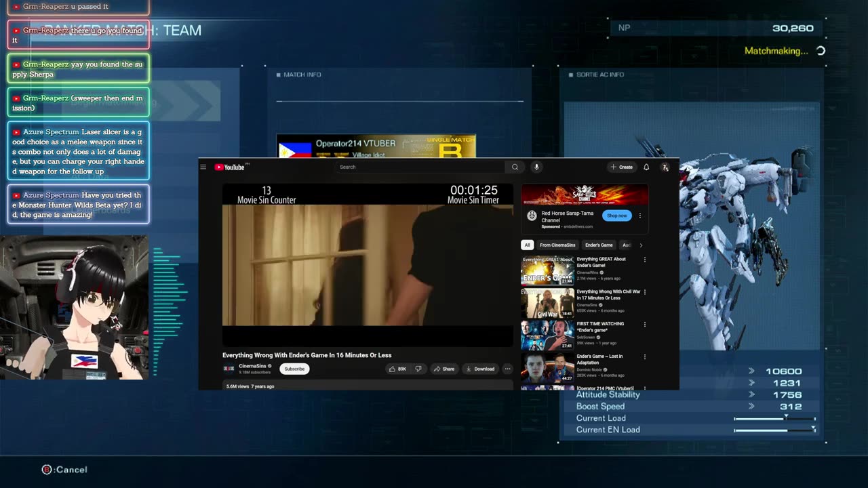Screen dimensions: 868x488
Task: Open the Civil War video thumbnail
Action: point(547,302)
